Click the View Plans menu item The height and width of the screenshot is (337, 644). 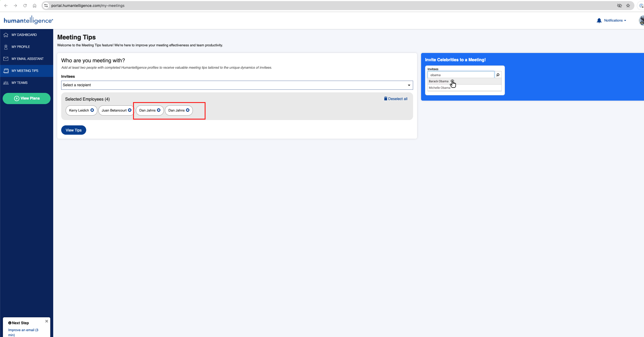click(26, 98)
